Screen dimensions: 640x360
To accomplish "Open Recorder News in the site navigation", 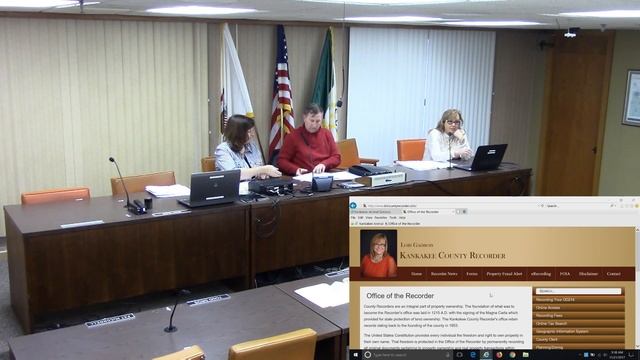I will [444, 274].
